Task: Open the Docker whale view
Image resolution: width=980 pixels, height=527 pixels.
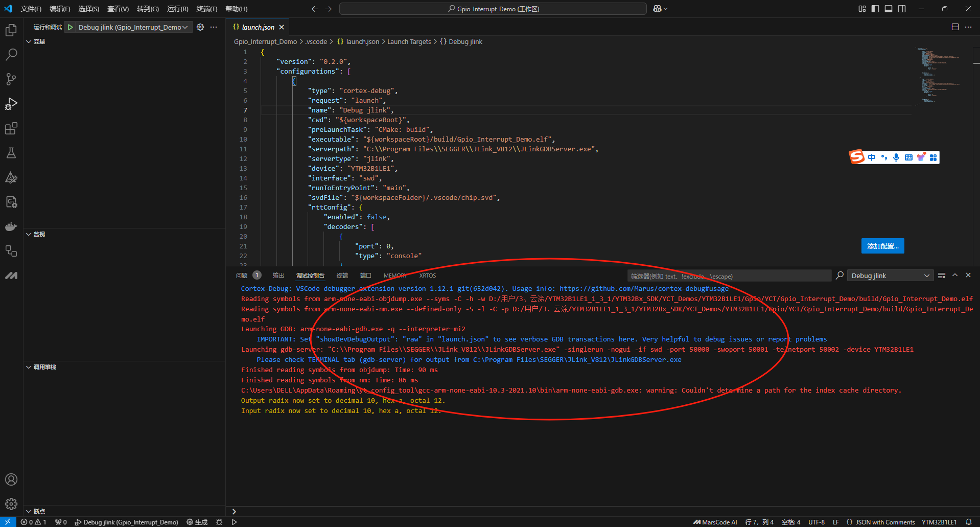Action: coord(11,226)
